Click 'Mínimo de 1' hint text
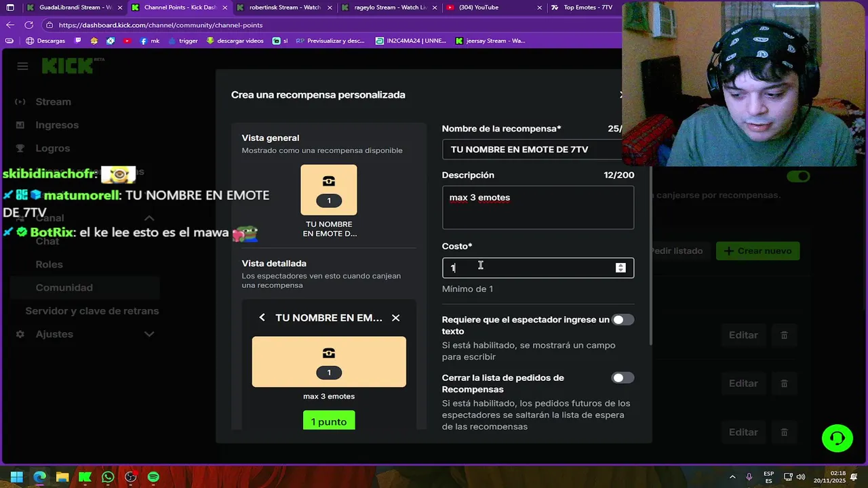 click(467, 289)
